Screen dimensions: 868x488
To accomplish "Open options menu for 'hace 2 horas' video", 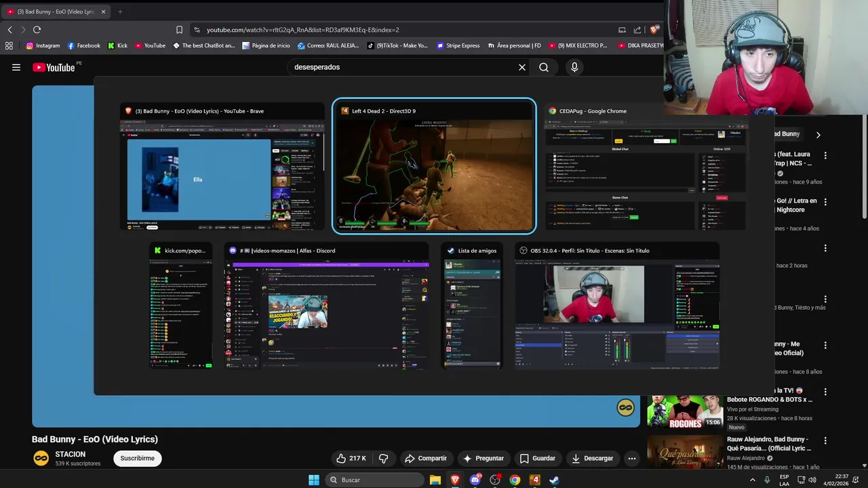I will coord(825,249).
